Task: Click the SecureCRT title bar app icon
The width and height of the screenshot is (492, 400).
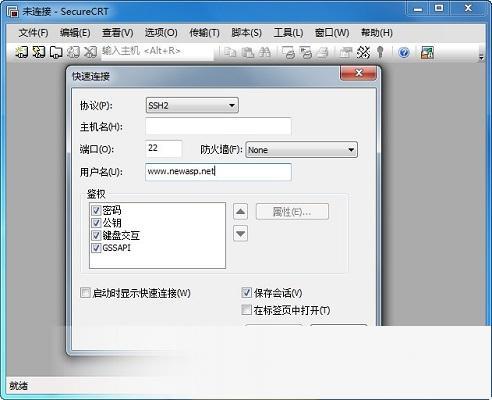Action: (13, 12)
